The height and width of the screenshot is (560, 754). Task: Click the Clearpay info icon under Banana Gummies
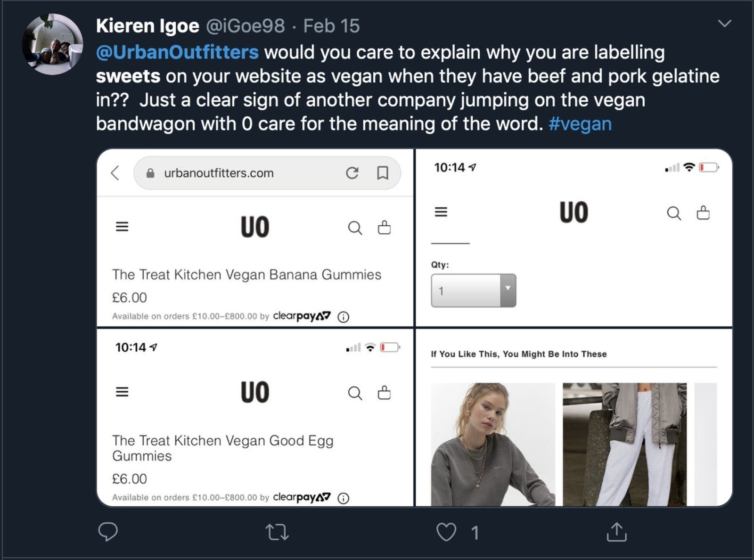(344, 317)
